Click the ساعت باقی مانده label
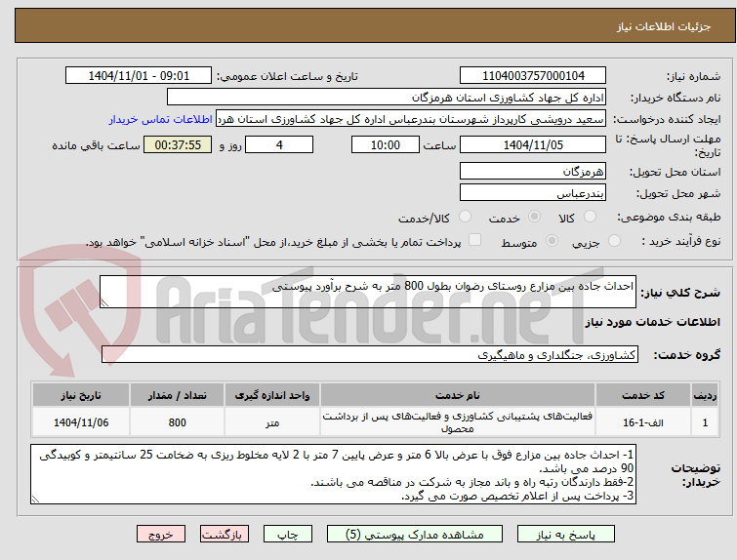The width and height of the screenshot is (737, 560). (96, 145)
